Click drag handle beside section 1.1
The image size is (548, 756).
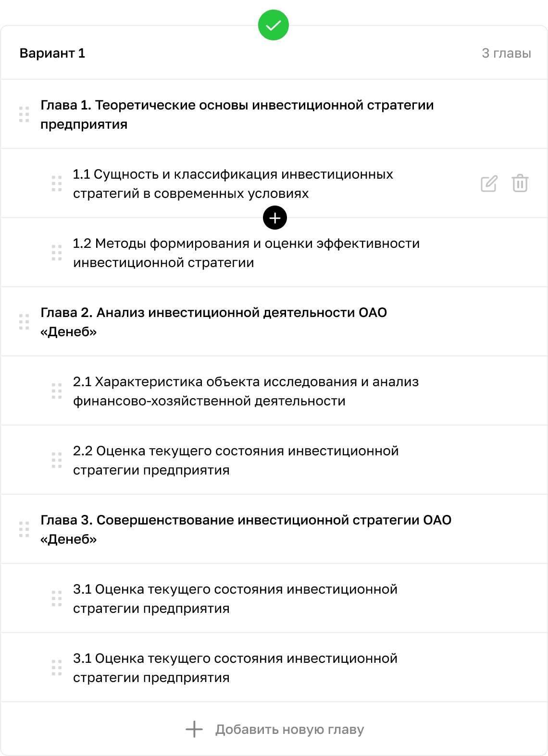57,183
